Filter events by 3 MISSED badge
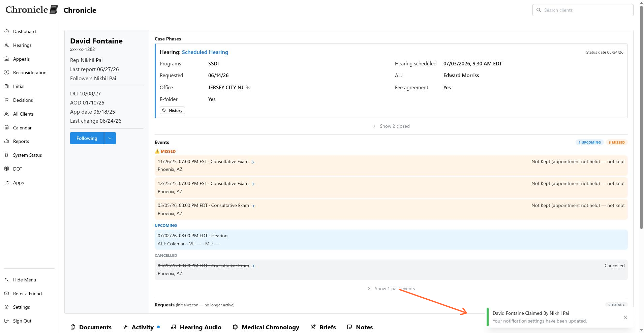Viewport: 644px width, 333px height. click(616, 142)
